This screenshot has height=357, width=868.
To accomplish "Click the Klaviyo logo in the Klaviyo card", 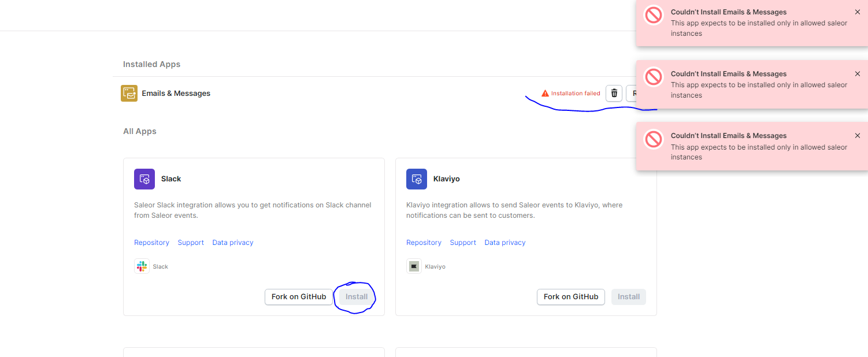I will (x=414, y=266).
